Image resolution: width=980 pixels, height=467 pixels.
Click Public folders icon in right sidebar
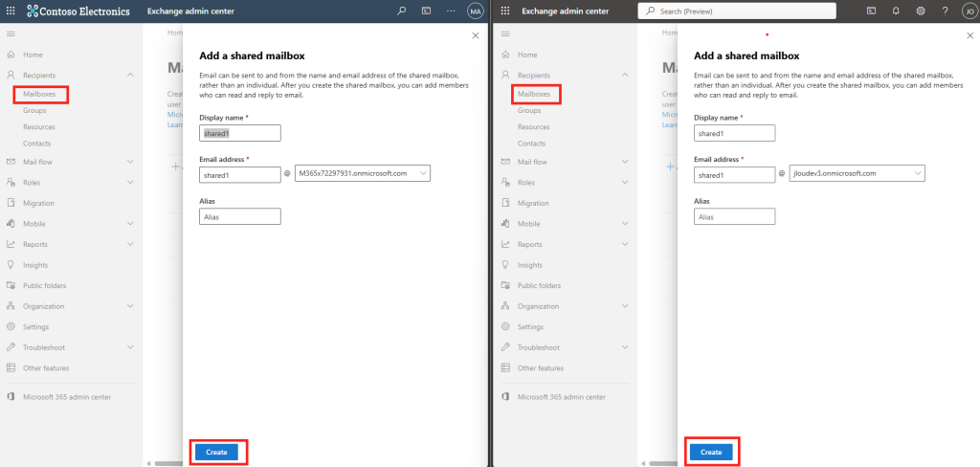(505, 286)
